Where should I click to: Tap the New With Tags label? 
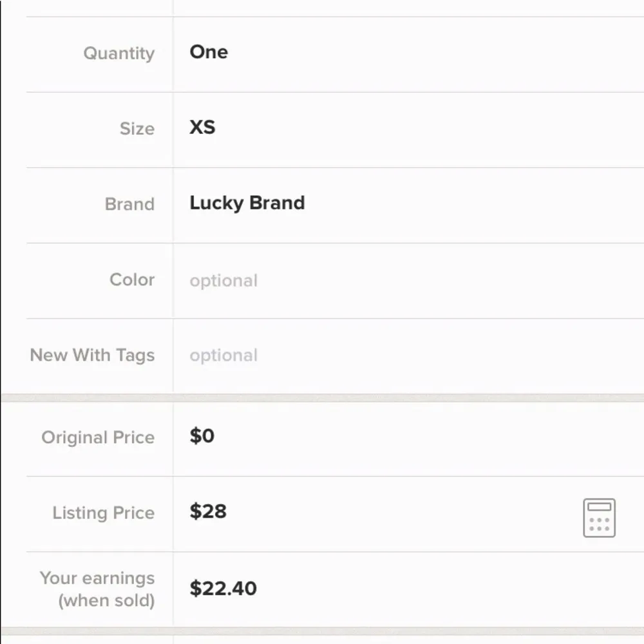[92, 355]
